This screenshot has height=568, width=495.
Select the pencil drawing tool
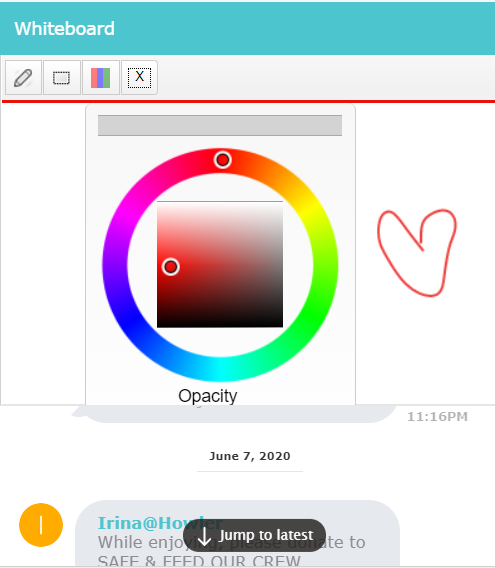click(x=23, y=78)
